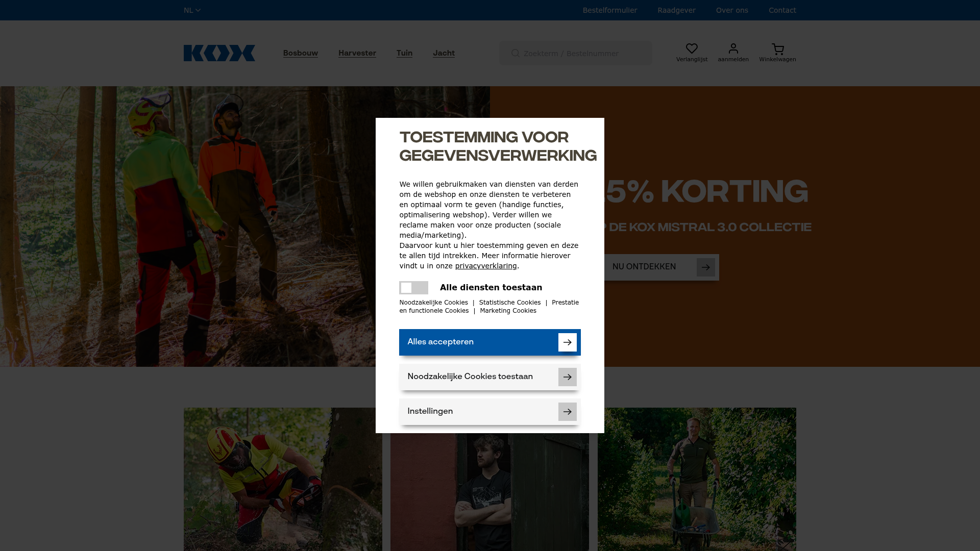
Task: Open the man in black T-shirt thumbnail
Action: (x=489, y=492)
